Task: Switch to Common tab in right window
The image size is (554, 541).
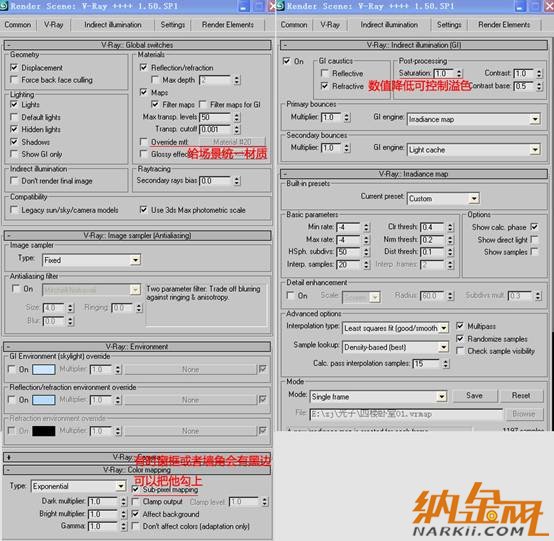Action: 294,25
